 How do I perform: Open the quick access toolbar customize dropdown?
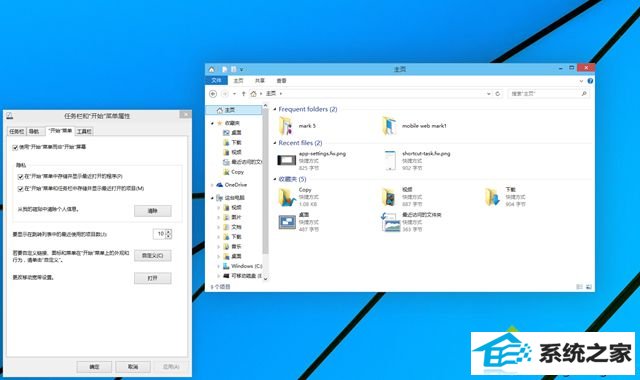click(x=241, y=70)
